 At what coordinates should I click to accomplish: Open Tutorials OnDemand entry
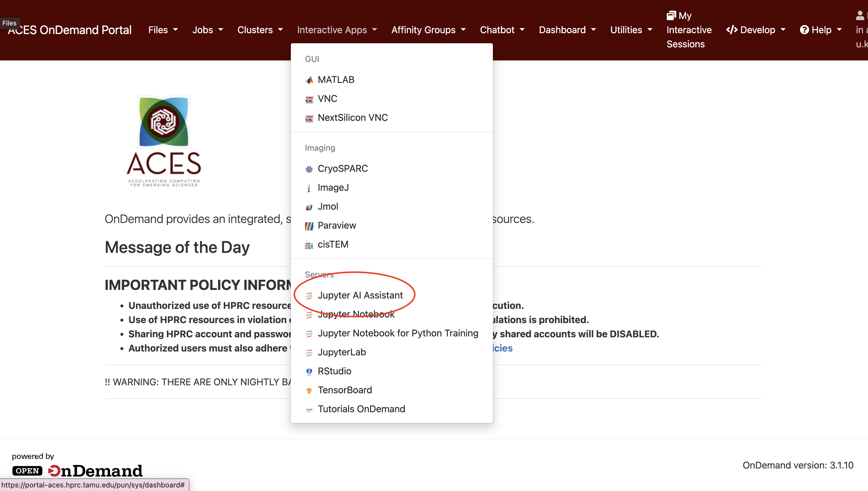tap(391, 409)
